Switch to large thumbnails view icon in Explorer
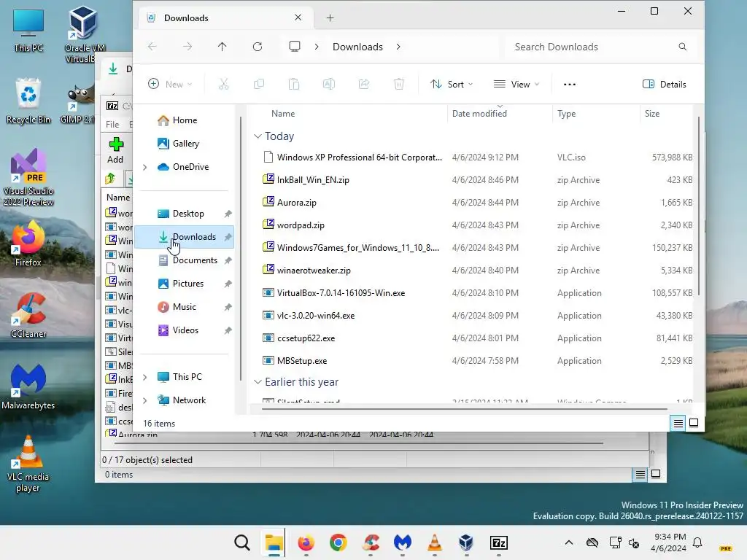This screenshot has width=747, height=560. point(694,423)
